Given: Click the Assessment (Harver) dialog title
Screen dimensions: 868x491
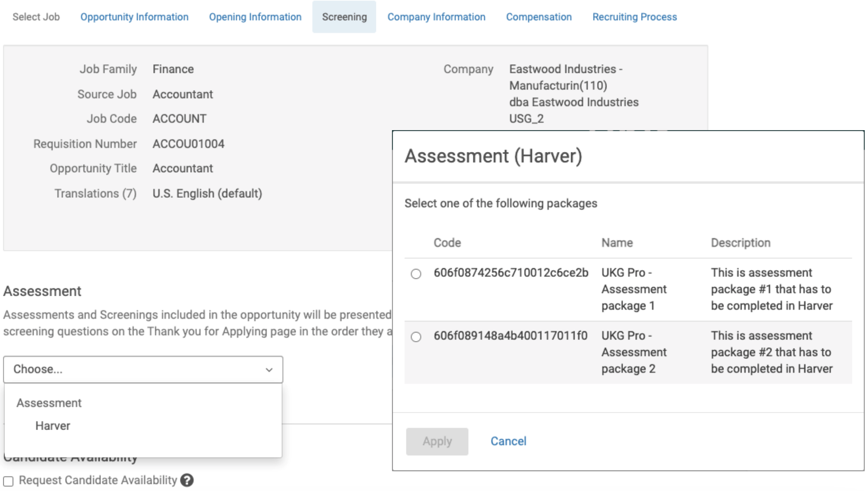Looking at the screenshot, I should point(493,156).
